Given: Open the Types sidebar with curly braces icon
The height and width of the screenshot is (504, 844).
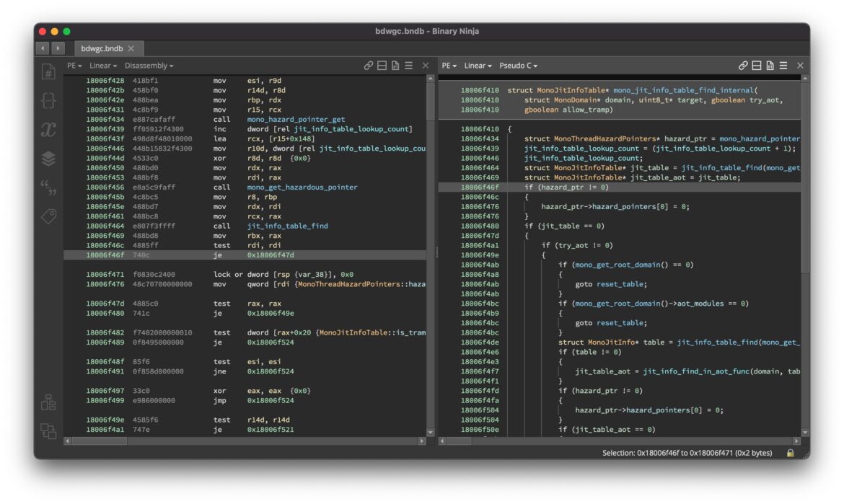Looking at the screenshot, I should click(48, 101).
